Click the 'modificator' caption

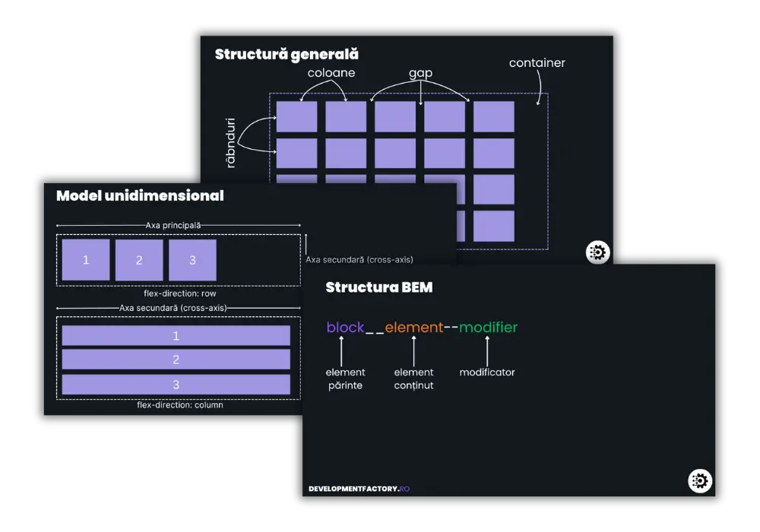[x=487, y=372]
